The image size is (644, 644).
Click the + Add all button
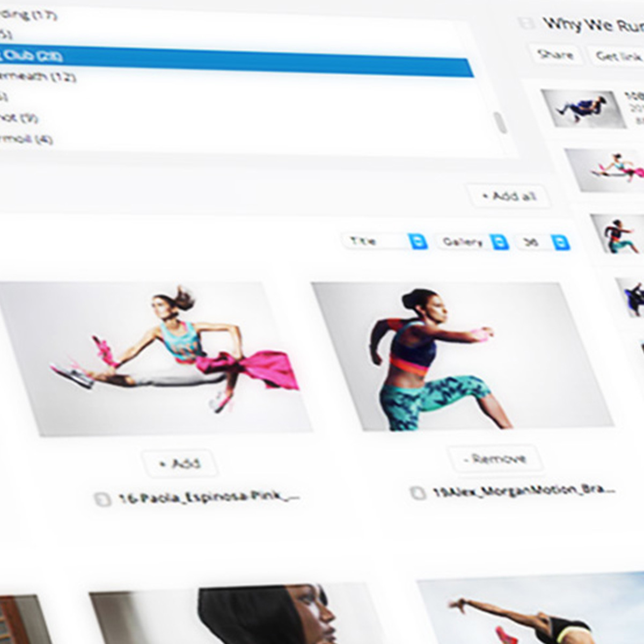tap(509, 196)
